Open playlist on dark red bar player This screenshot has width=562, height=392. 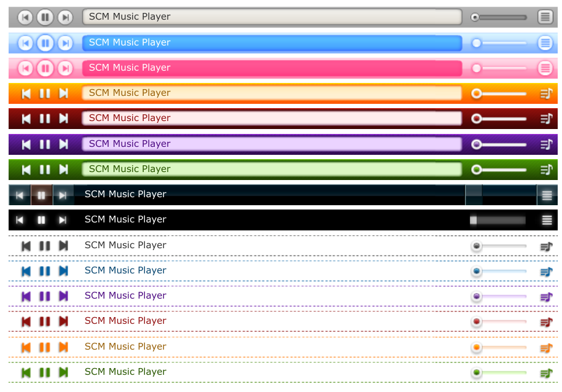(x=547, y=119)
